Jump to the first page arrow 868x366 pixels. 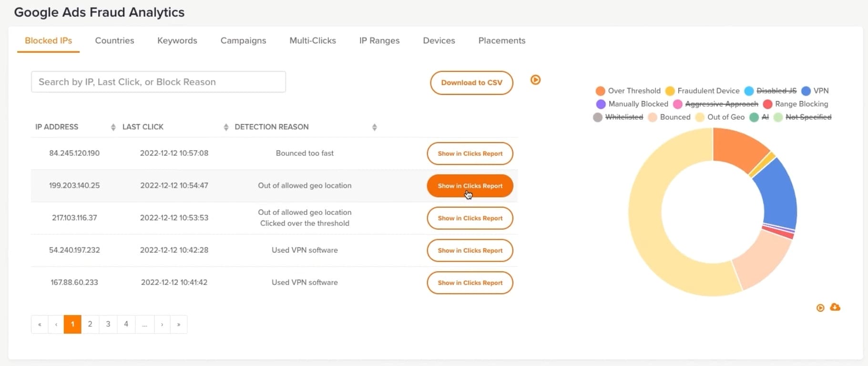(40, 325)
